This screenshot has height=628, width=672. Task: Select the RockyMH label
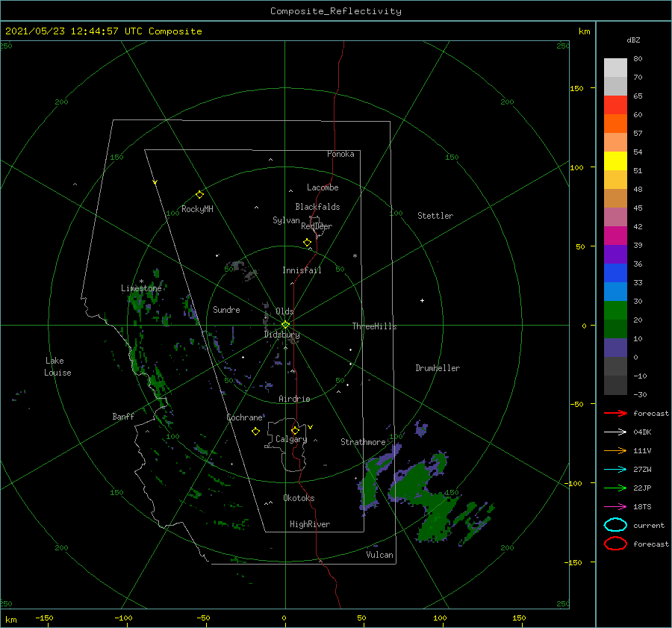pos(197,209)
